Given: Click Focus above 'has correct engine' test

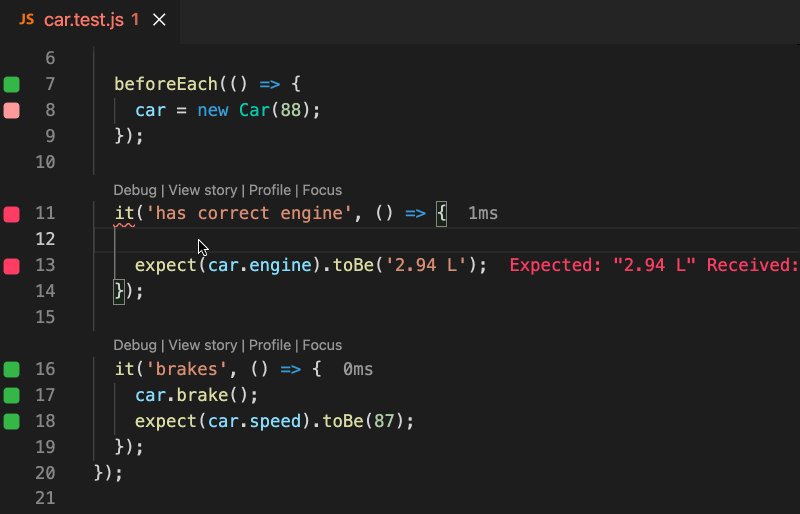Looking at the screenshot, I should [322, 190].
